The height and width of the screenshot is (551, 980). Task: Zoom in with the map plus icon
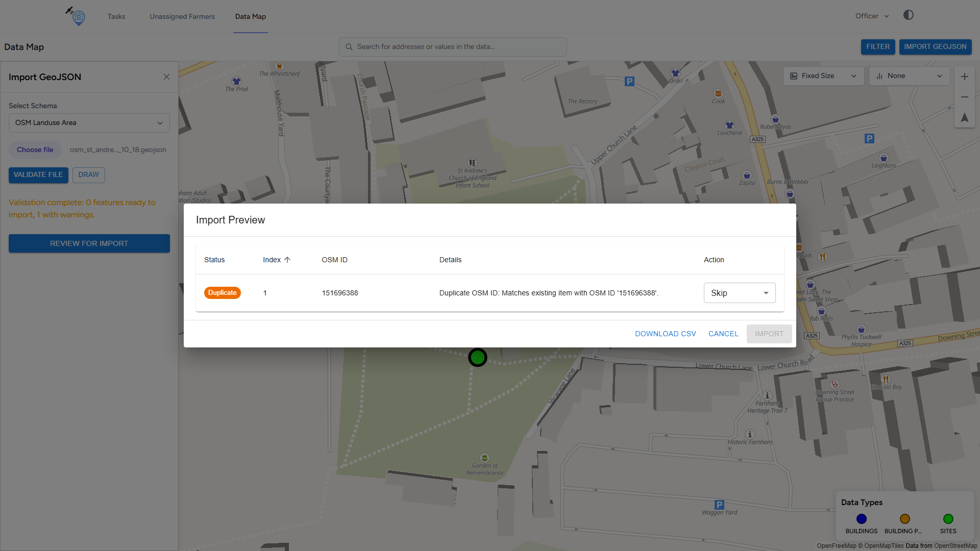964,77
